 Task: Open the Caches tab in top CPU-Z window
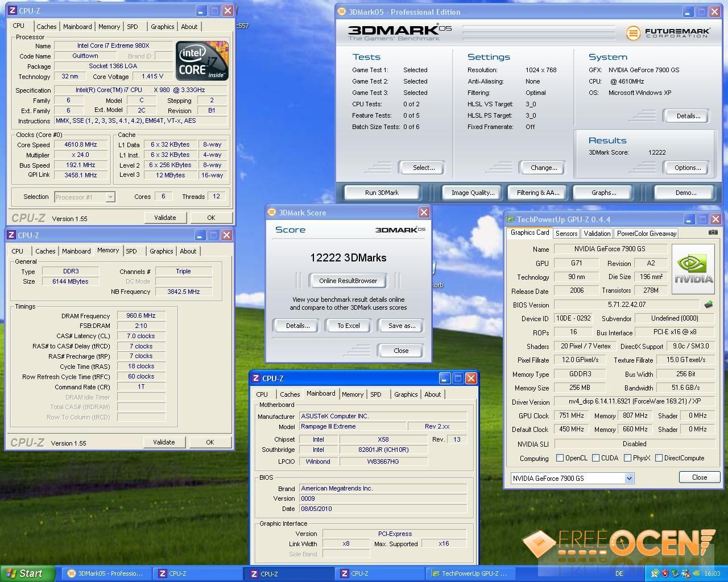point(47,27)
